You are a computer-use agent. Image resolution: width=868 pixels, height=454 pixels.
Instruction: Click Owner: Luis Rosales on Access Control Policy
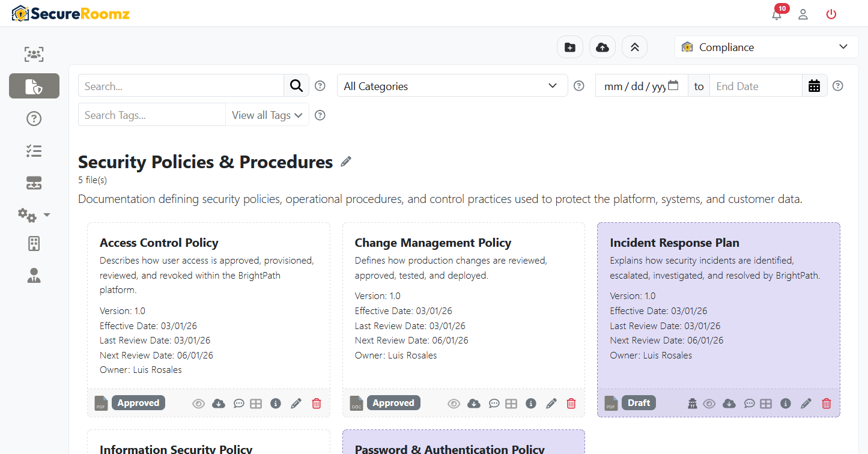(x=141, y=370)
